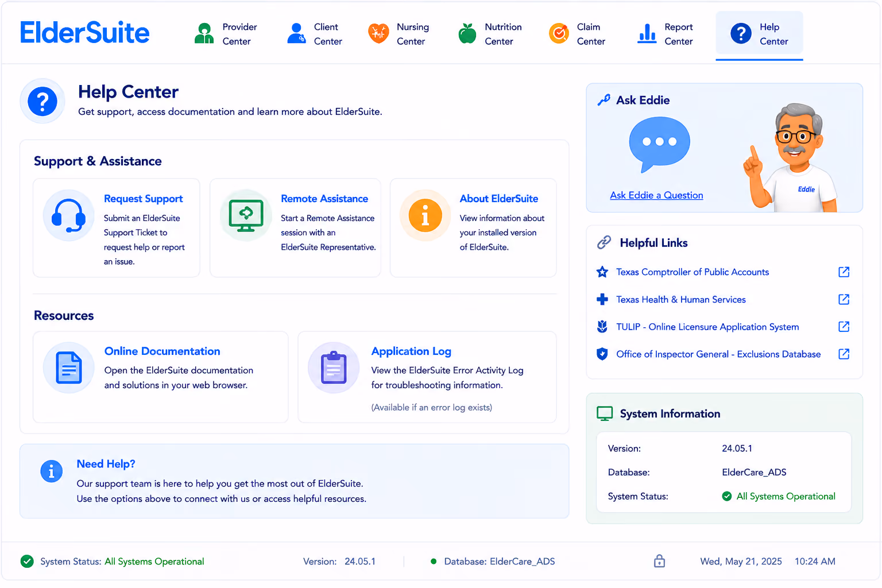Click the About ElderSuite orange info icon
The height and width of the screenshot is (588, 882).
point(425,215)
